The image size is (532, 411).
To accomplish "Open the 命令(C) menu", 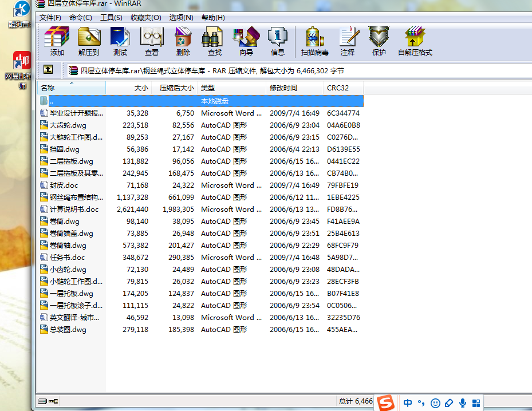I will point(80,18).
